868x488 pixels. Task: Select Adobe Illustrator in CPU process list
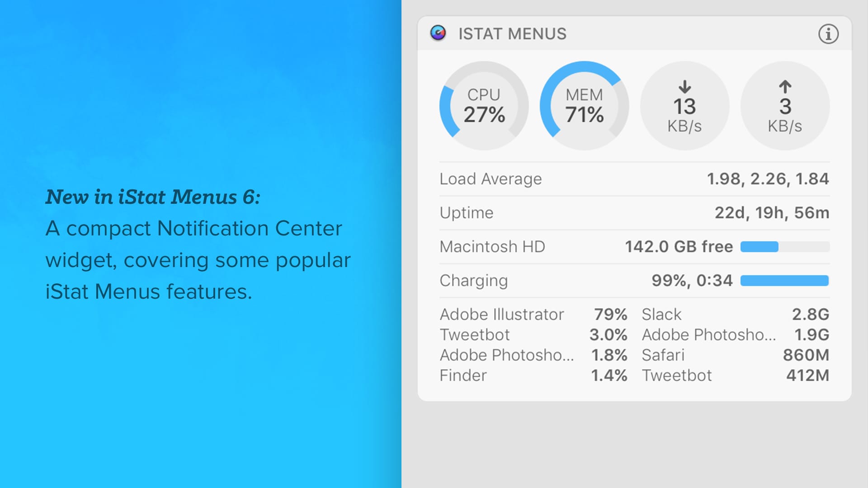(x=502, y=314)
